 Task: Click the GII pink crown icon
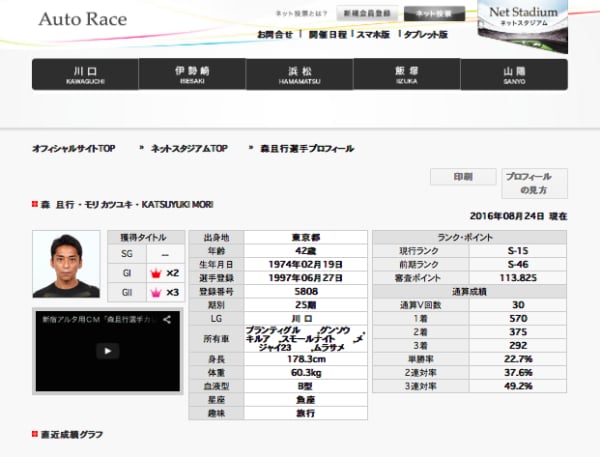(156, 293)
